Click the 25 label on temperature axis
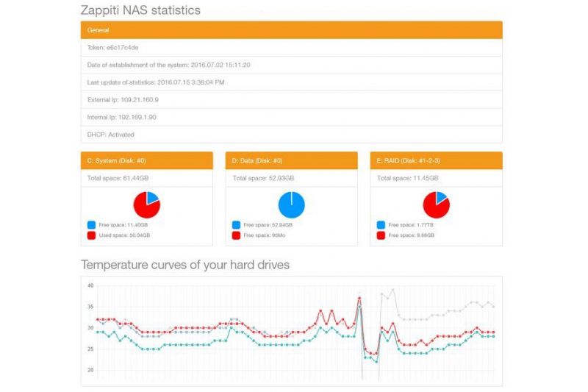 click(x=90, y=349)
